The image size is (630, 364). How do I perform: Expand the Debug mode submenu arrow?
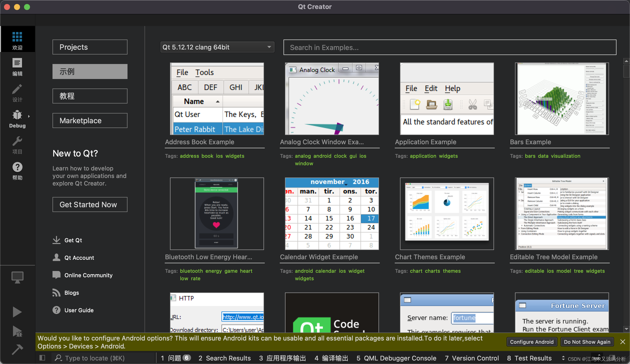(29, 116)
